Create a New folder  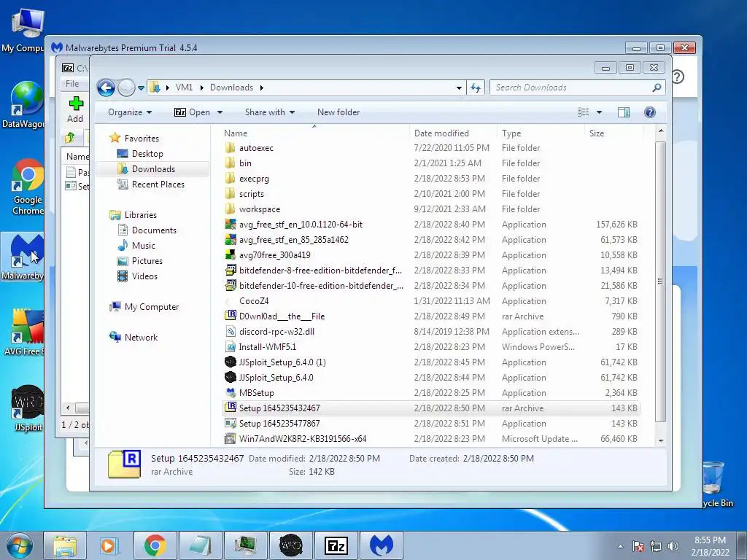coord(338,112)
